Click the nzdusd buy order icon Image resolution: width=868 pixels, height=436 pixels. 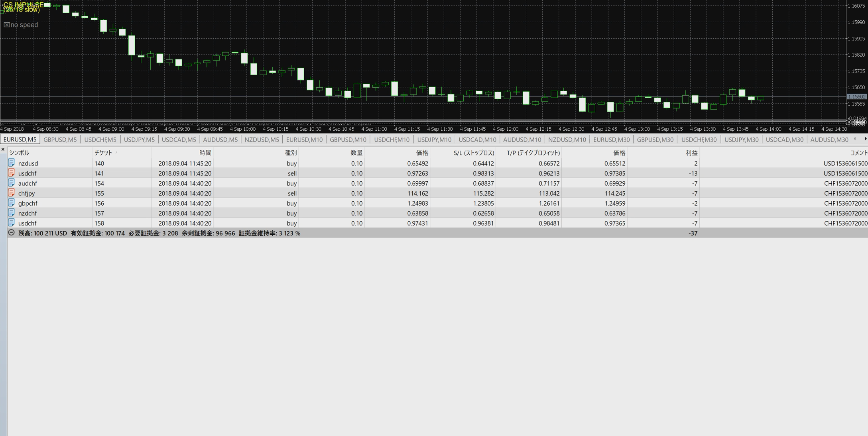tap(11, 163)
